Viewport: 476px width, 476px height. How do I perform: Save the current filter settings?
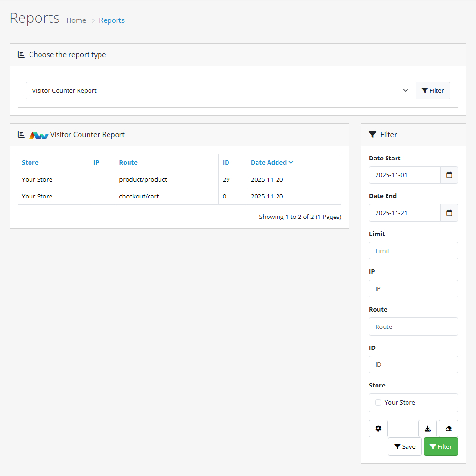coord(405,446)
